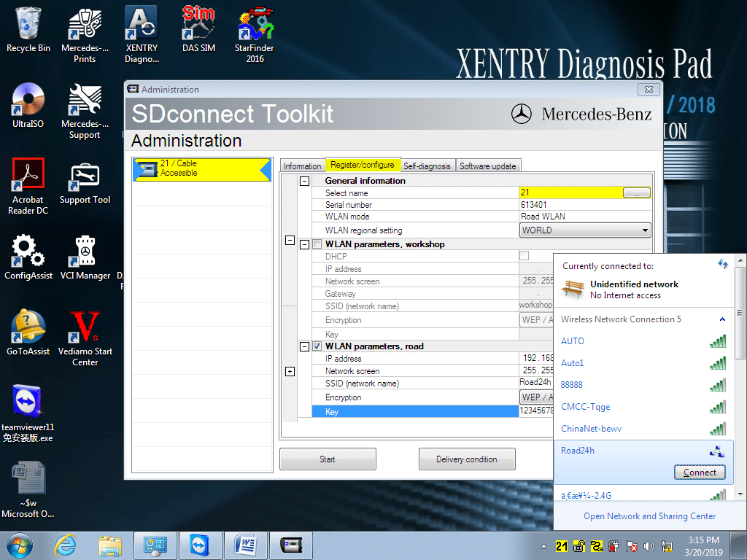Toggle the DHCP checkbox
The height and width of the screenshot is (560, 747).
524,256
